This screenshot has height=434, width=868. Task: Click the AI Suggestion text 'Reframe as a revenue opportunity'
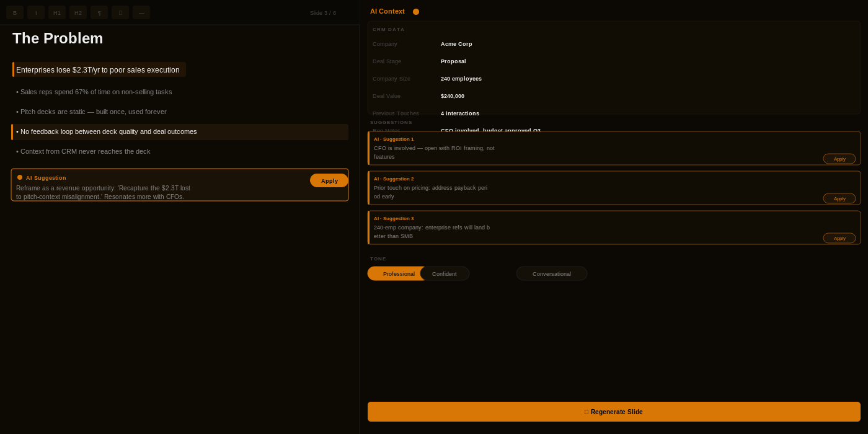click(103, 192)
